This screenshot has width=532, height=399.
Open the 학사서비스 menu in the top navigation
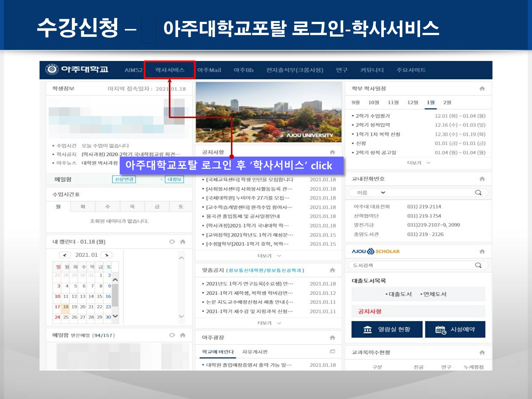pyautogui.click(x=170, y=70)
